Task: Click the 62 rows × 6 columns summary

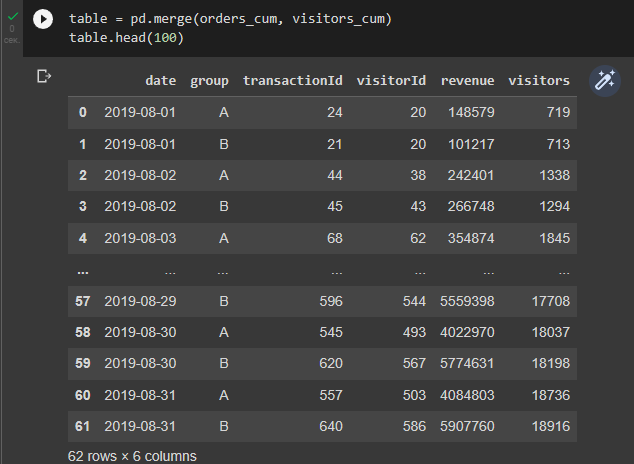Action: [x=132, y=456]
